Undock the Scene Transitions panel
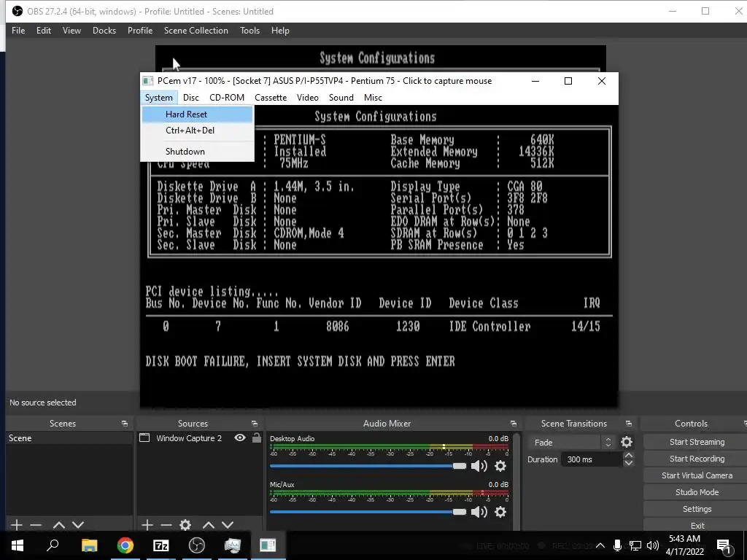 coord(629,424)
